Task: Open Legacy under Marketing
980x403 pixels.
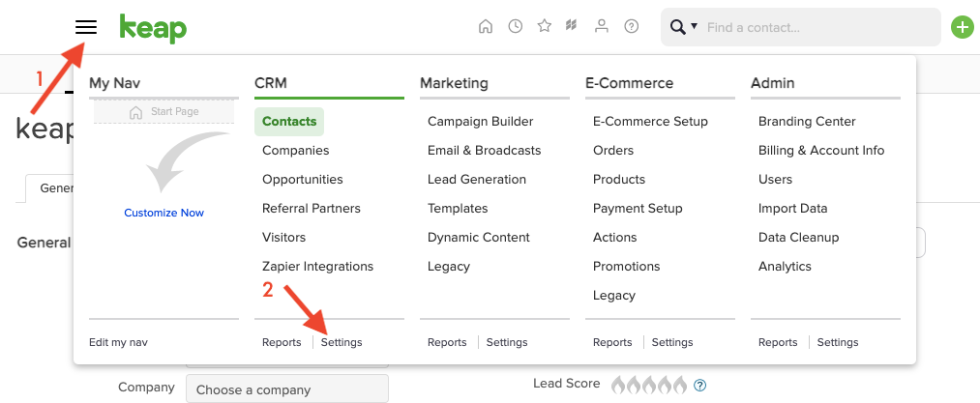Action: (x=449, y=266)
